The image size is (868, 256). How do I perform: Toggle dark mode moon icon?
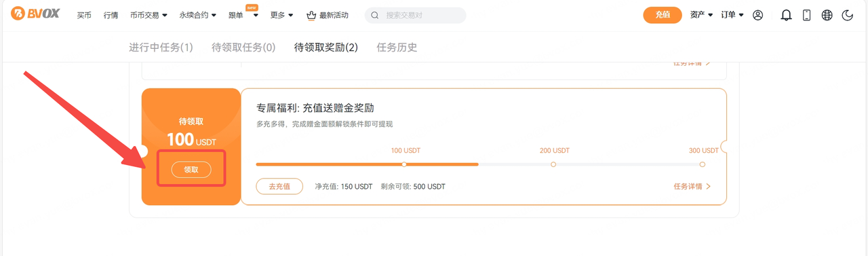(x=847, y=15)
